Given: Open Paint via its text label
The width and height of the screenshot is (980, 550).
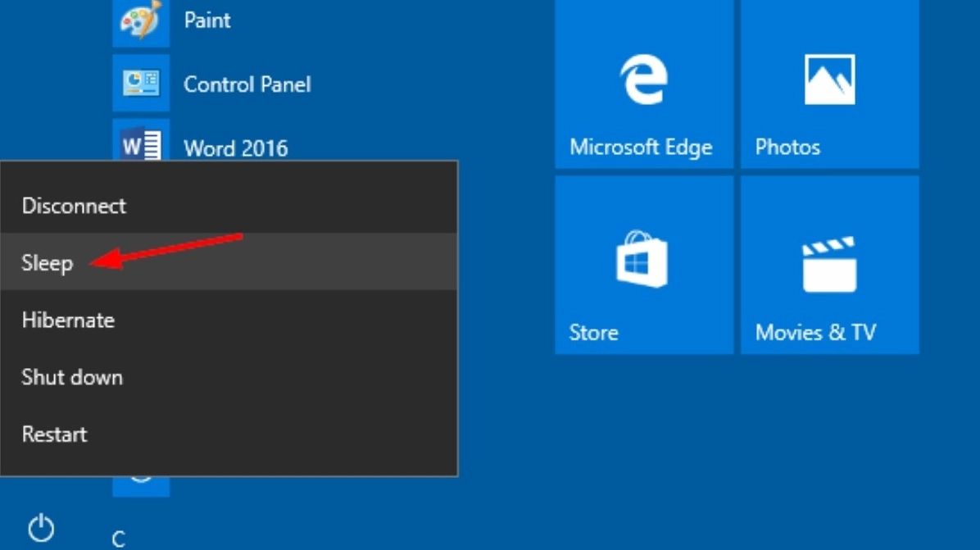Looking at the screenshot, I should (206, 20).
